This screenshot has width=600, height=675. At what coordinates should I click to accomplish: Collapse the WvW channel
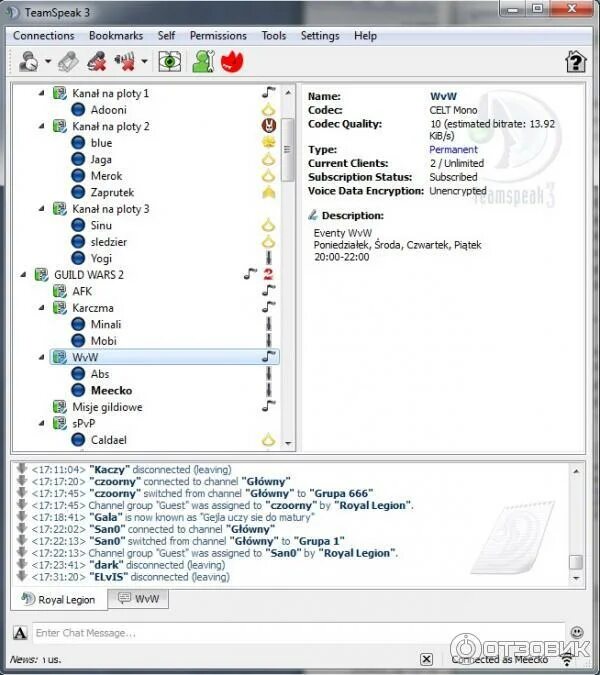(x=42, y=357)
